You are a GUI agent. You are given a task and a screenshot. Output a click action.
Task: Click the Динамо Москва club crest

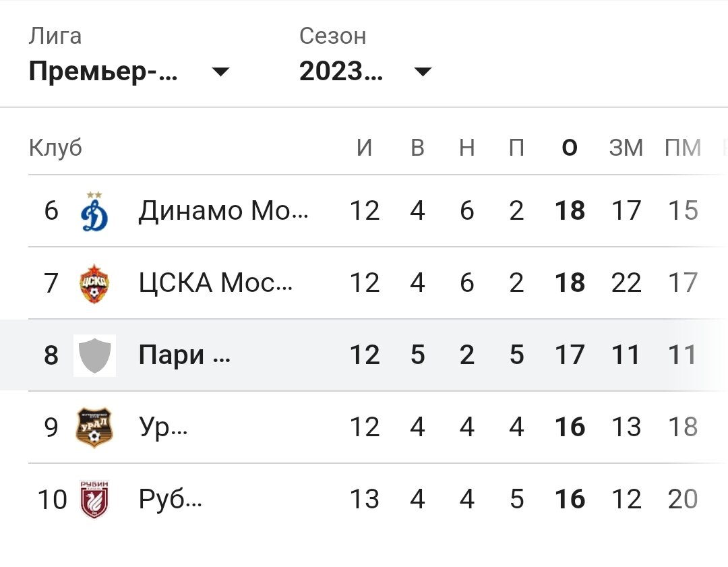coord(94,210)
